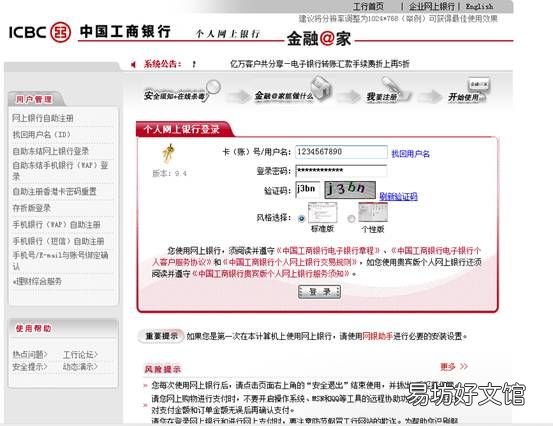Open 自助冻结手机银行（WAP）登录 in sidebar

click(x=60, y=170)
